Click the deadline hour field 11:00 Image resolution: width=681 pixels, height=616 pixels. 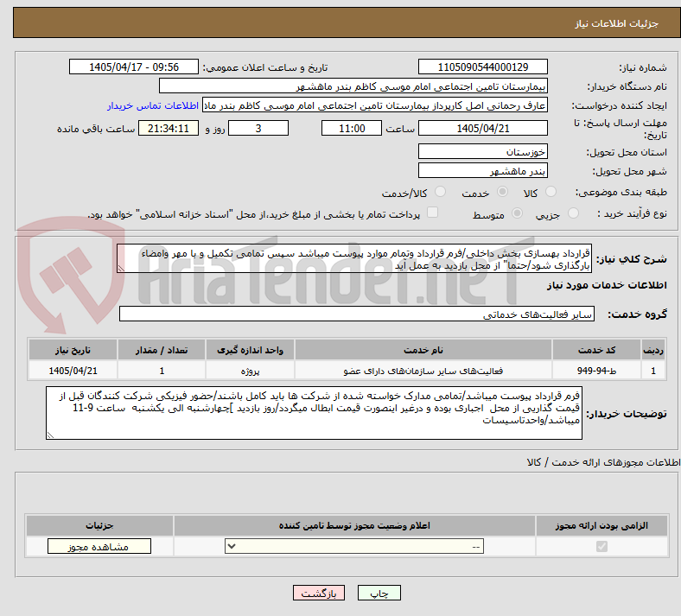352,128
